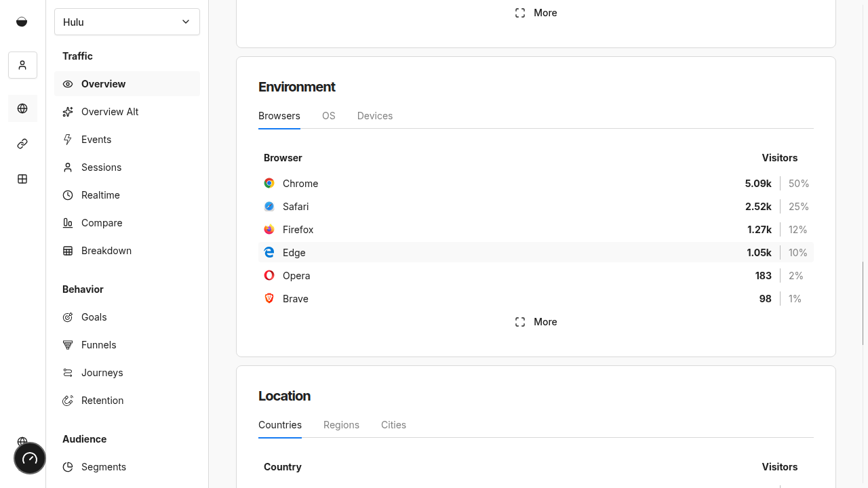Switch to the Devices tab
868x488 pixels.
(x=375, y=116)
